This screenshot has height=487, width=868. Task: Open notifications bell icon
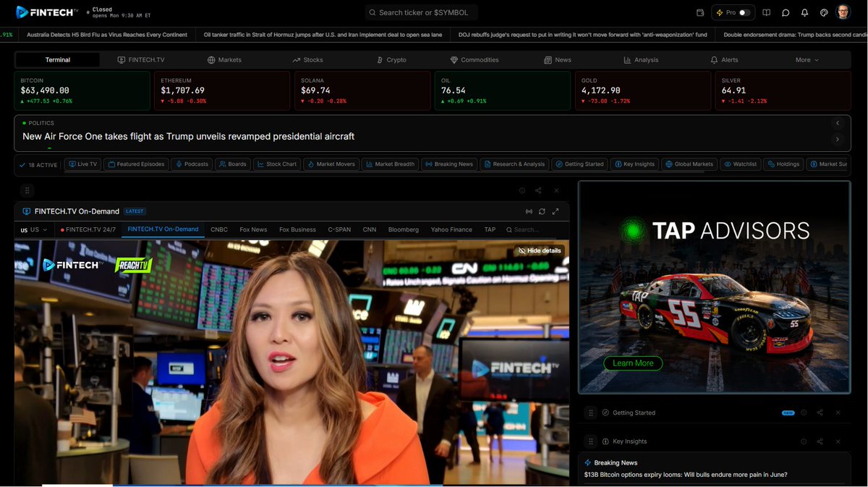click(804, 12)
